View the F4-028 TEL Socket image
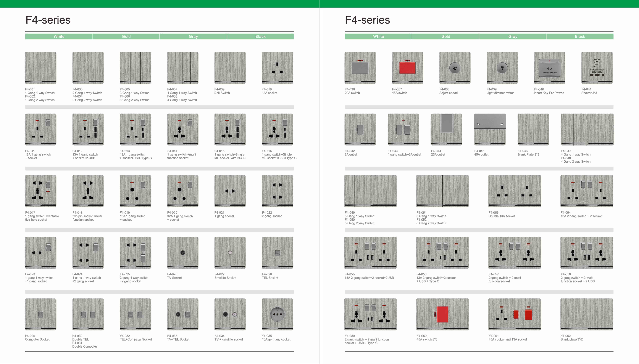This screenshot has width=639, height=364. [278, 253]
